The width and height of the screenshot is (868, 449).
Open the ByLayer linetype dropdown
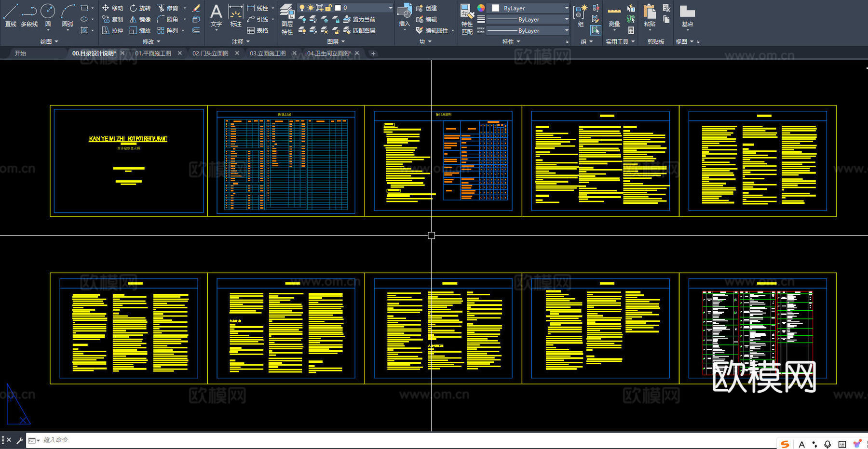point(529,30)
